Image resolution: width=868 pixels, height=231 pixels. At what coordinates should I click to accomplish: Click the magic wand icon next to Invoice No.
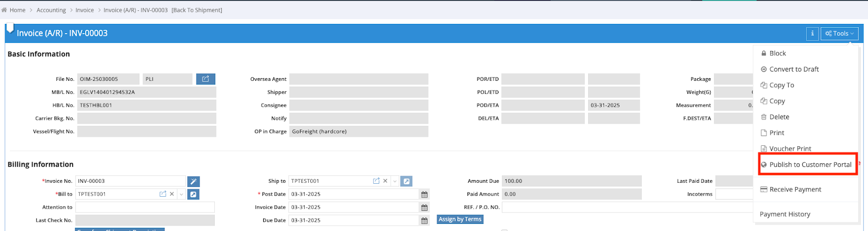coord(193,181)
